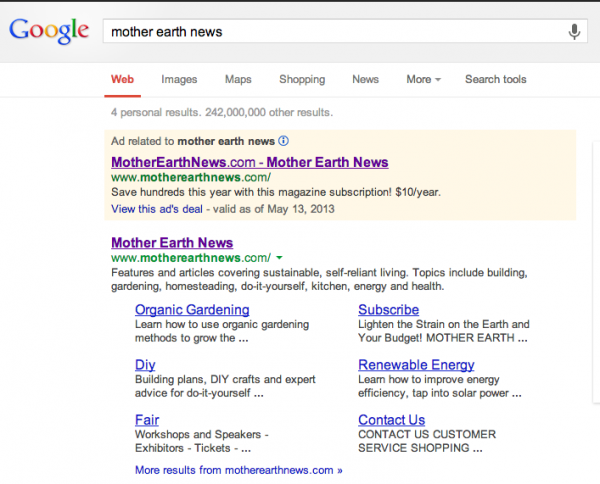Click 'Learn how to improve energy' description

(x=440, y=386)
